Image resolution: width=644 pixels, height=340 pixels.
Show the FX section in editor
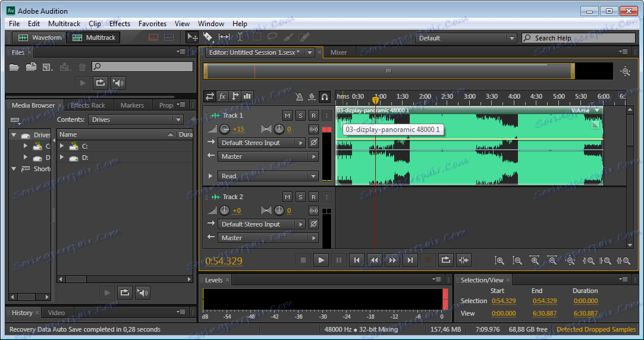click(x=222, y=96)
